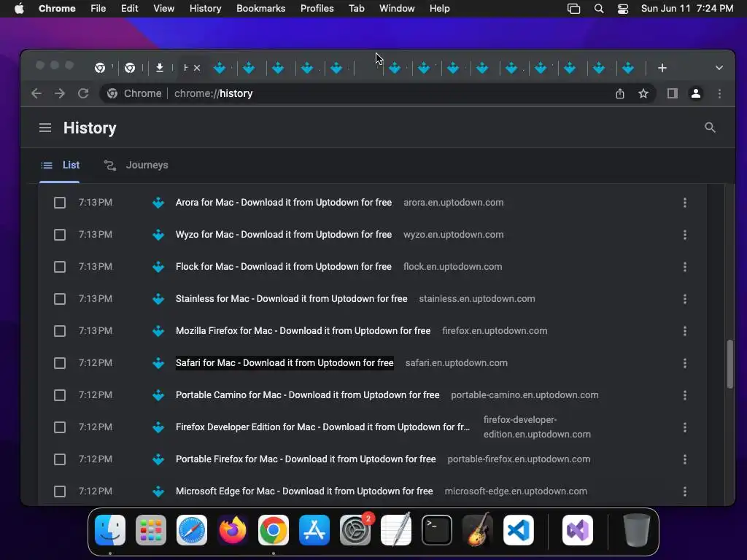Open a new tab with plus button

662,68
